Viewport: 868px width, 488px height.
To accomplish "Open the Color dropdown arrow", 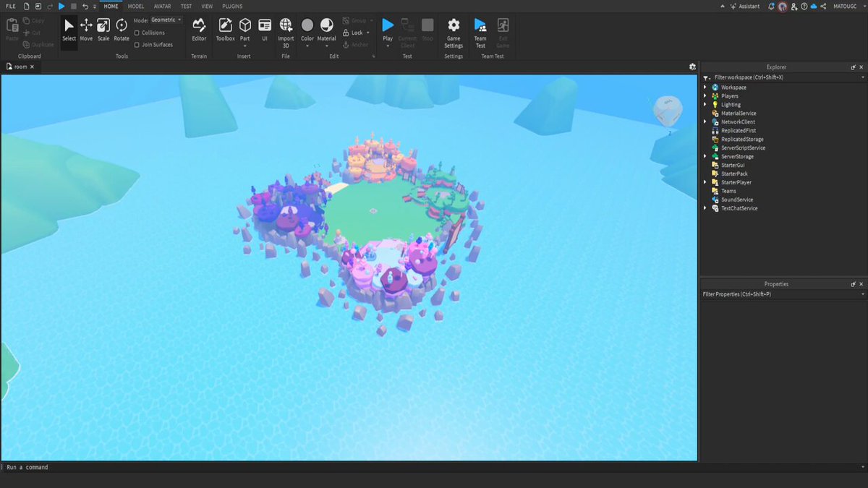I will (x=307, y=46).
